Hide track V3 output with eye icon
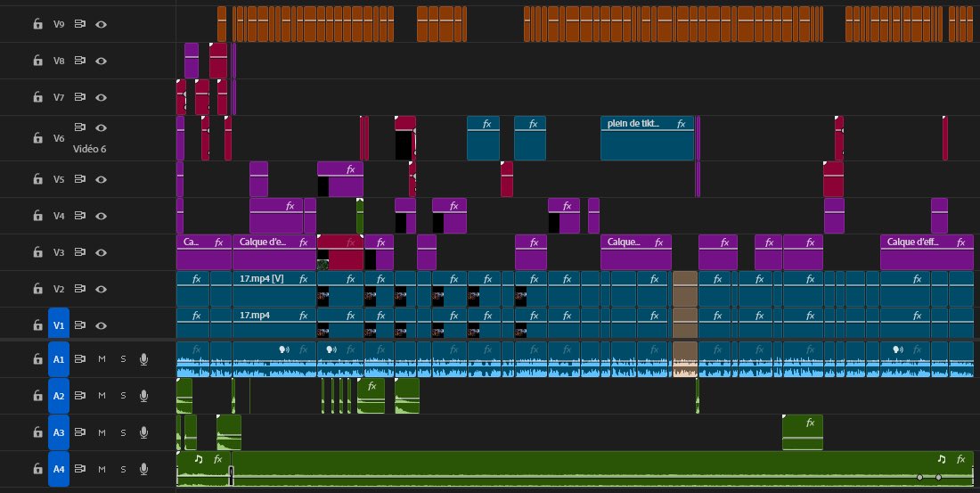Image resolution: width=980 pixels, height=493 pixels. click(x=102, y=252)
